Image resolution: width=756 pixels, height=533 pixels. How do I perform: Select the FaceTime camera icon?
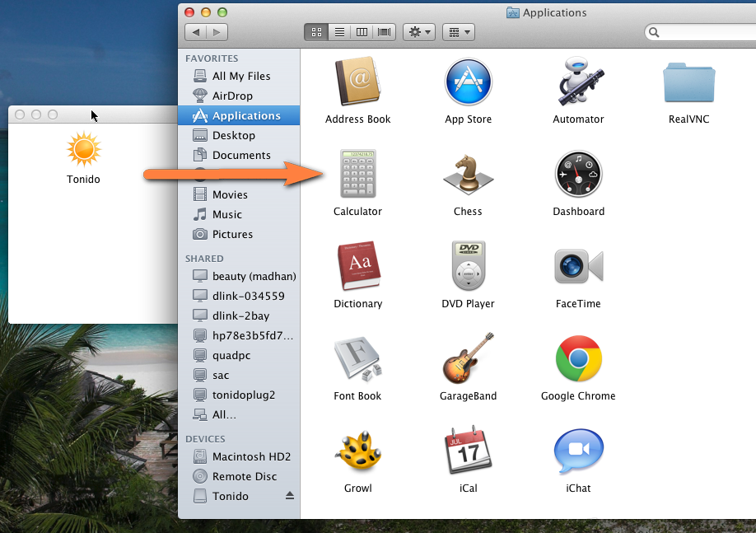[578, 266]
